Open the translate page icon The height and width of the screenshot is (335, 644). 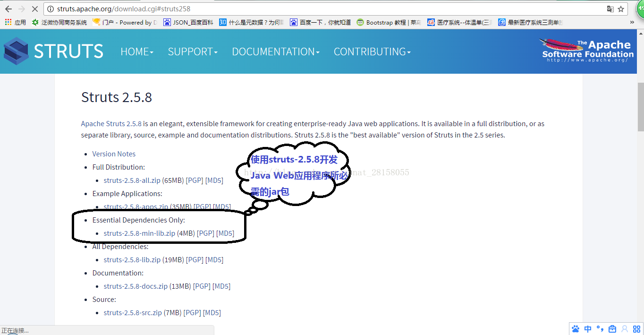[x=610, y=9]
